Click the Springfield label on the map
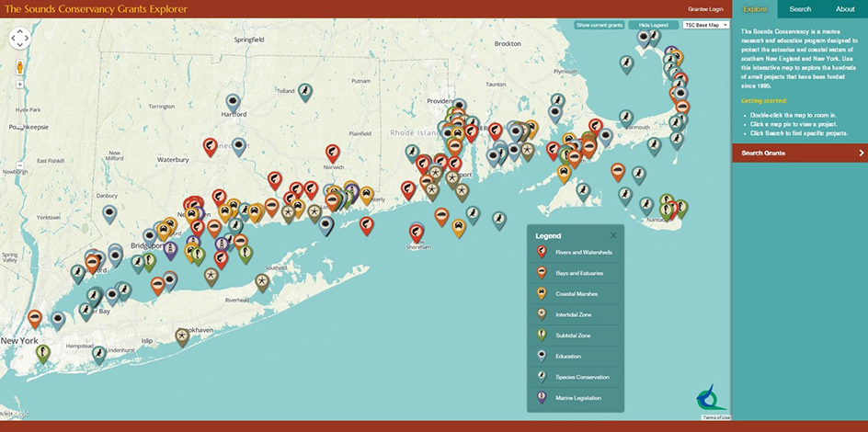This screenshot has width=868, height=432. click(x=249, y=40)
